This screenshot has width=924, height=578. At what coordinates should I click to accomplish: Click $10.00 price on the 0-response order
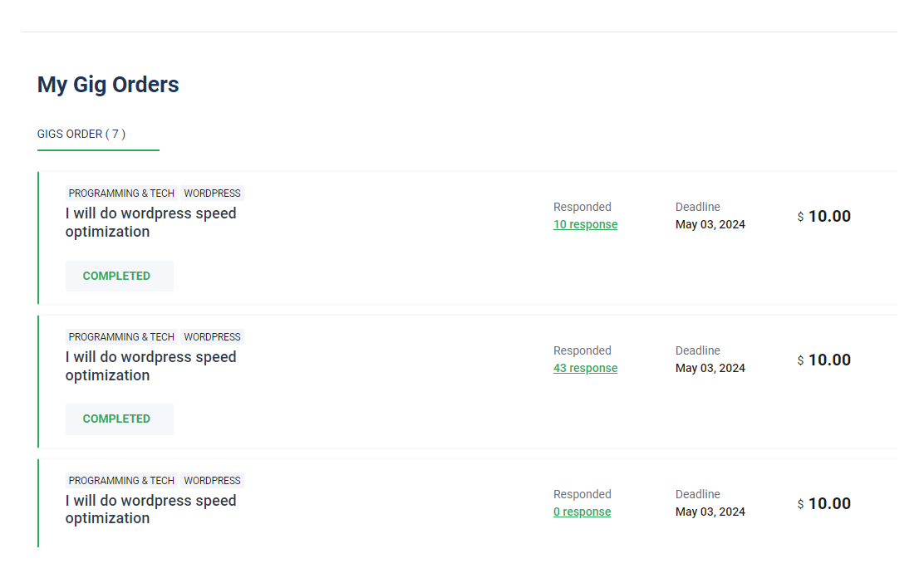click(x=824, y=504)
